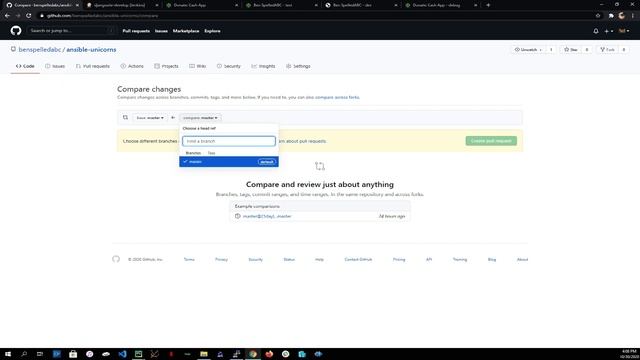
Task: Reload the page with the refresh icon
Action: (x=29, y=16)
